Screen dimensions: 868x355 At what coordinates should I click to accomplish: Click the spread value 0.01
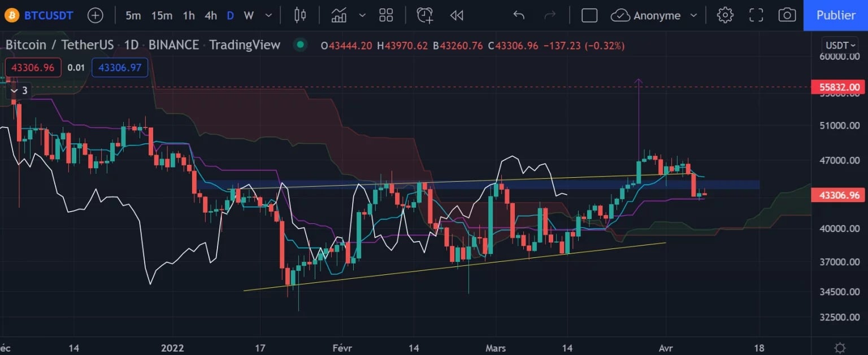coord(76,68)
